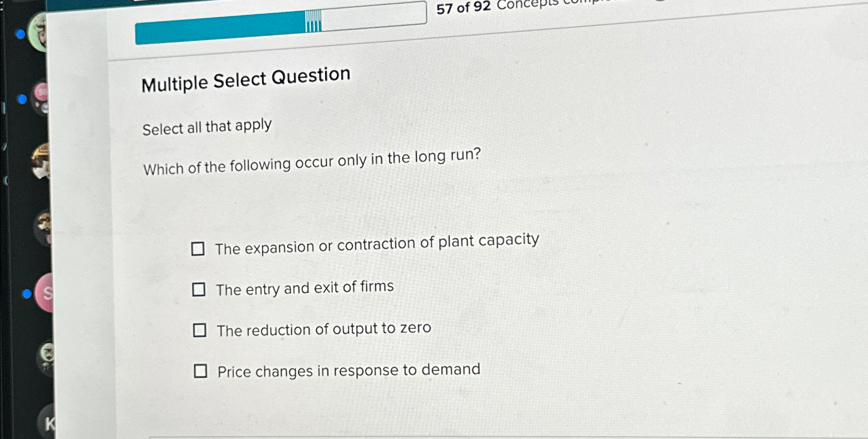Click the unread dot beside the pink 'S' server
Screen dimensions: 868x439
26,293
